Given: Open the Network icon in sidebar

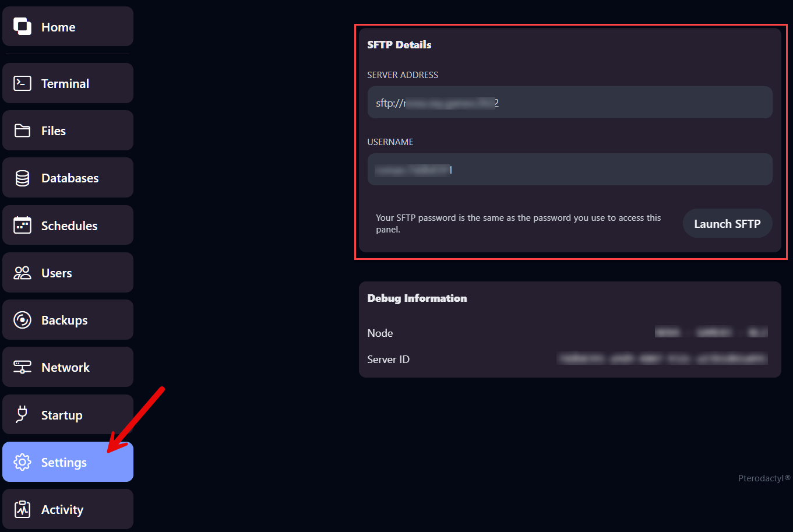Looking at the screenshot, I should tap(22, 367).
